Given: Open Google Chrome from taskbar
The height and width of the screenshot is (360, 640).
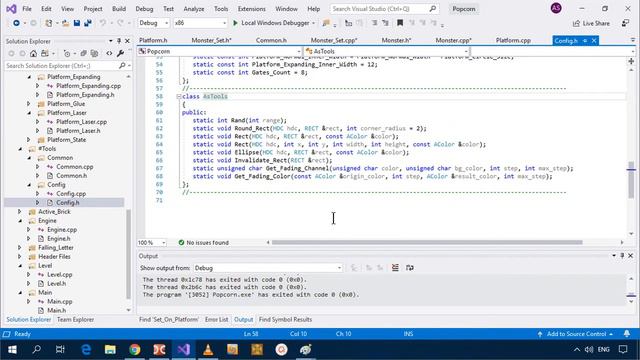Looking at the screenshot, I should (x=135, y=350).
